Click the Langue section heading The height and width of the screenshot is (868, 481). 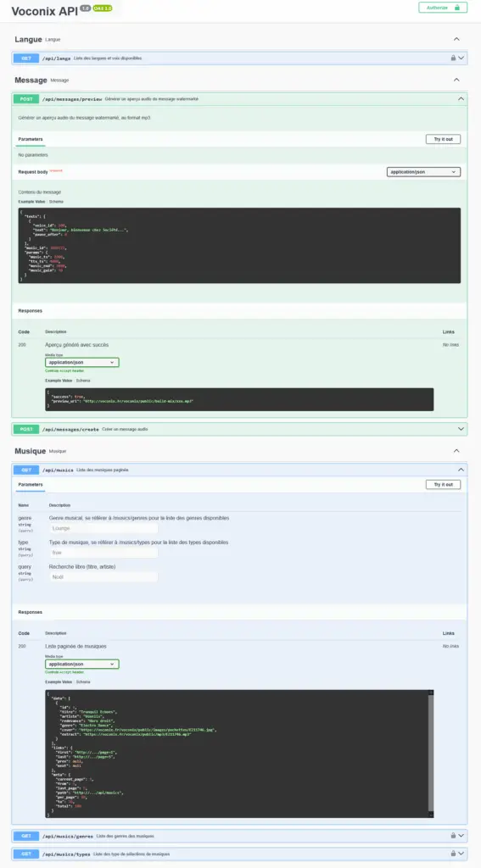coord(28,39)
